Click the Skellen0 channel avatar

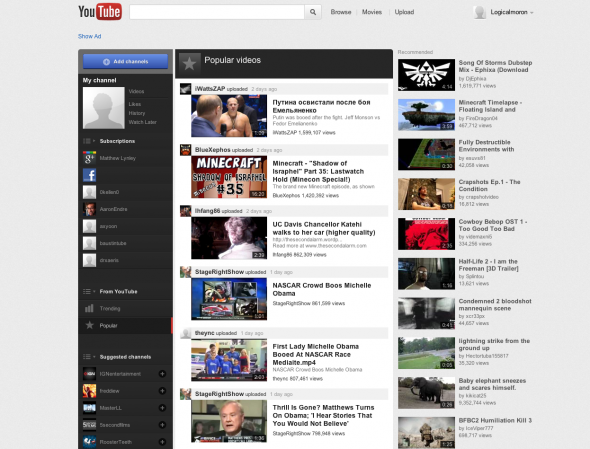[89, 192]
